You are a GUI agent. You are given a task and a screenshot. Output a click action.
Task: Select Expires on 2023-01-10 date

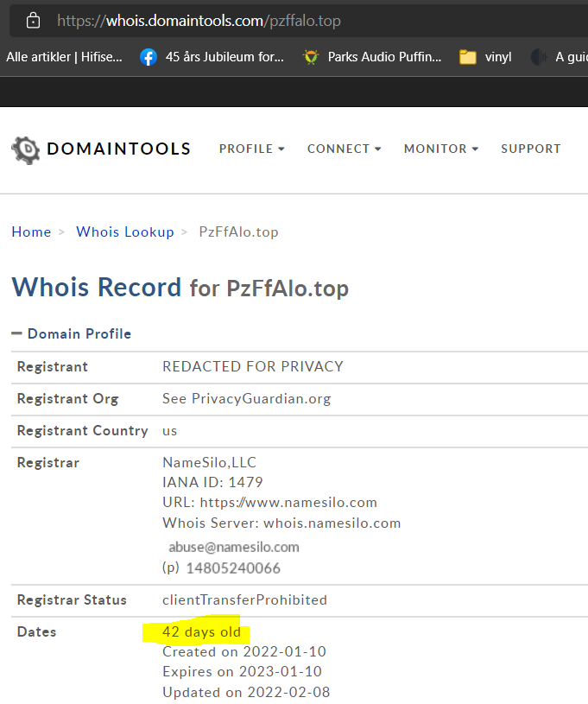pos(242,672)
